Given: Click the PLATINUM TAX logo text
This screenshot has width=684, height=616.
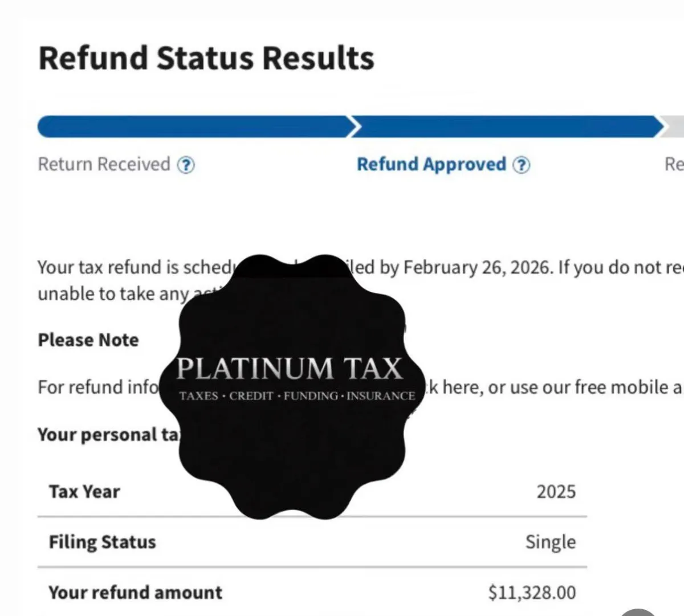Looking at the screenshot, I should coord(289,369).
